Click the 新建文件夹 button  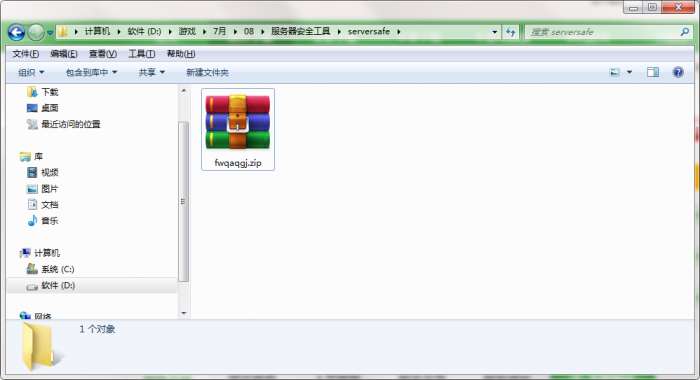[x=207, y=72]
